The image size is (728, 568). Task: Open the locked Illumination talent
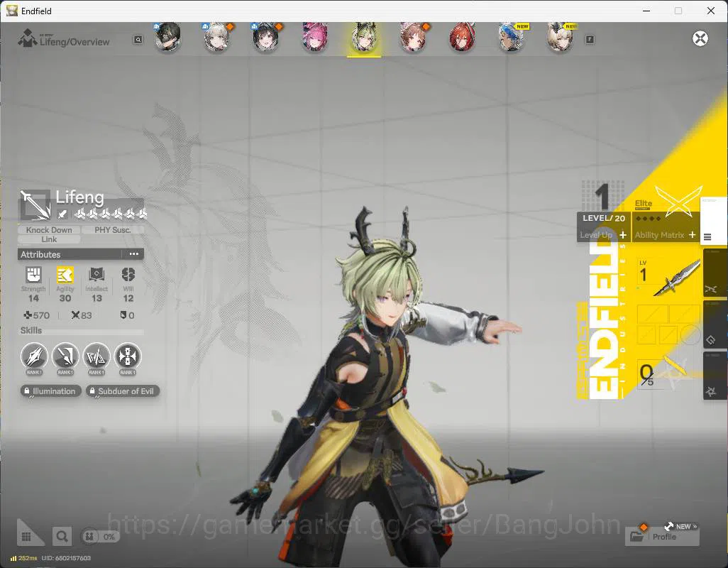50,391
